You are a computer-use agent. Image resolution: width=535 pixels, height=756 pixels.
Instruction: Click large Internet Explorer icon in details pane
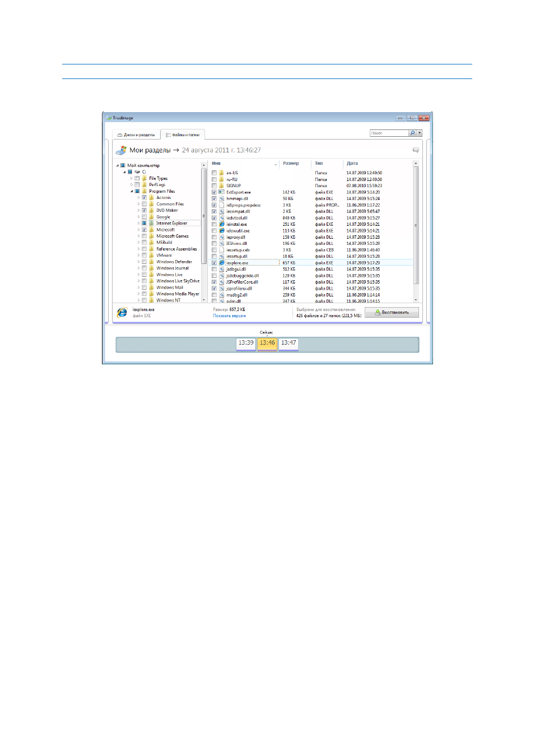(x=122, y=312)
